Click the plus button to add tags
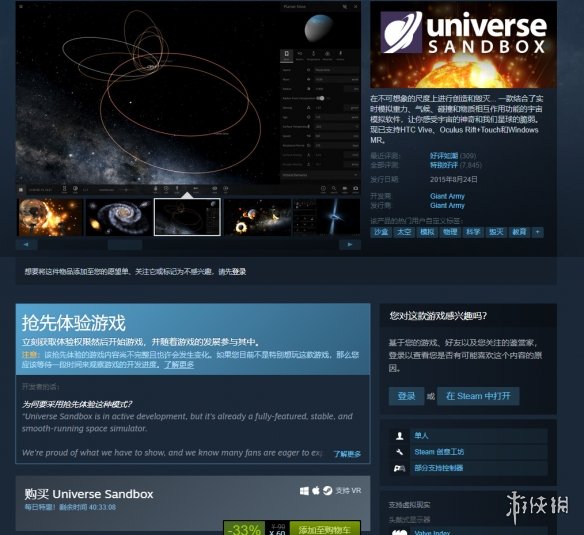This screenshot has width=584, height=535. pyautogui.click(x=537, y=232)
